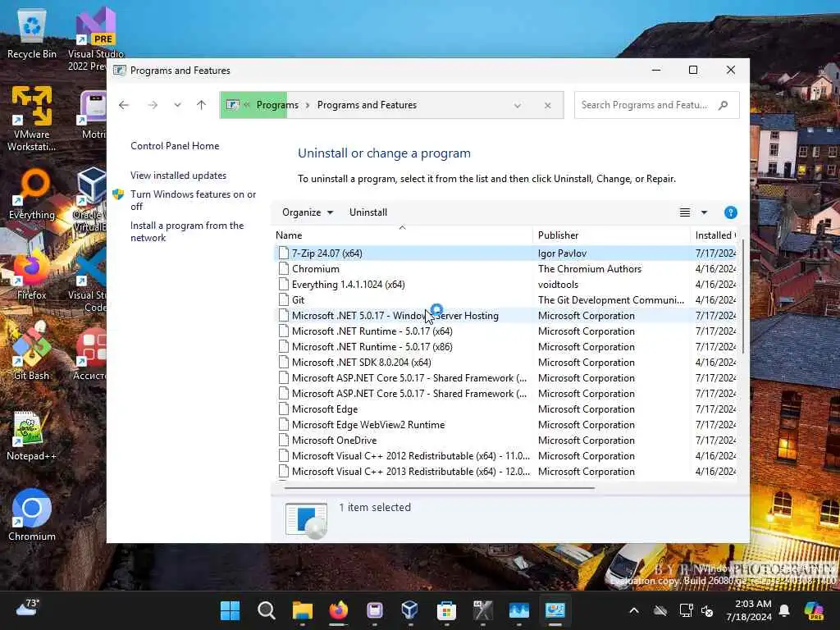840x630 pixels.
Task: Open the Organize dropdown menu
Action: [308, 212]
